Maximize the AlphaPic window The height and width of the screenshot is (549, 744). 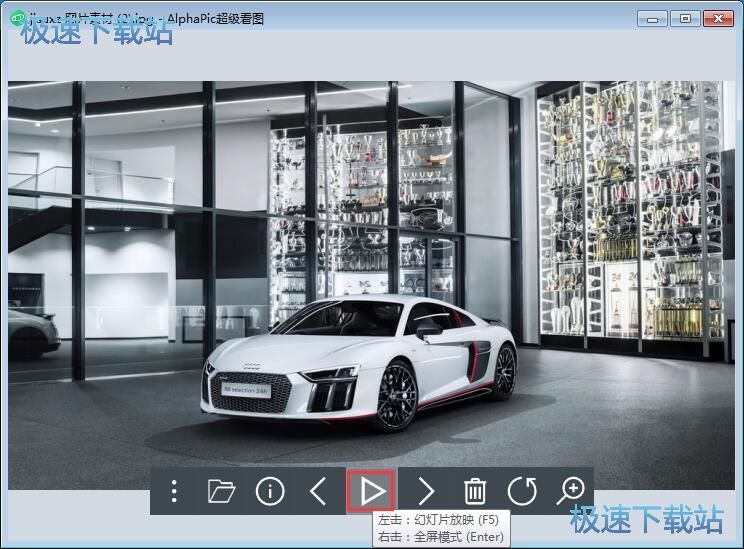[x=685, y=19]
